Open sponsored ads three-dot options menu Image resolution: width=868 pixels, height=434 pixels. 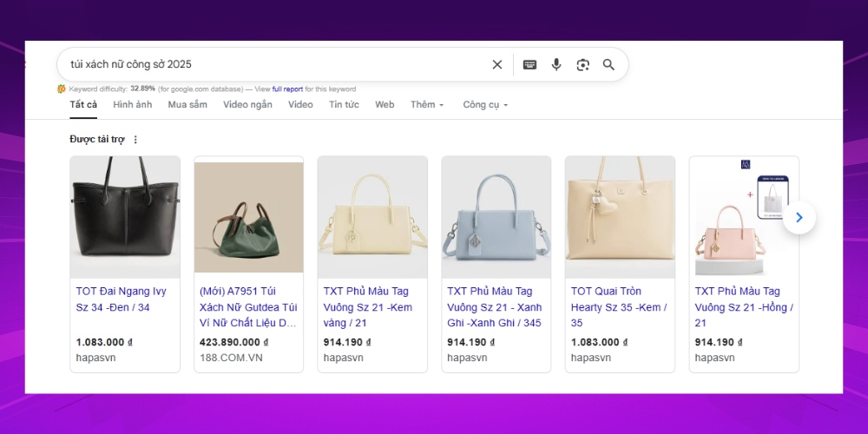click(135, 140)
